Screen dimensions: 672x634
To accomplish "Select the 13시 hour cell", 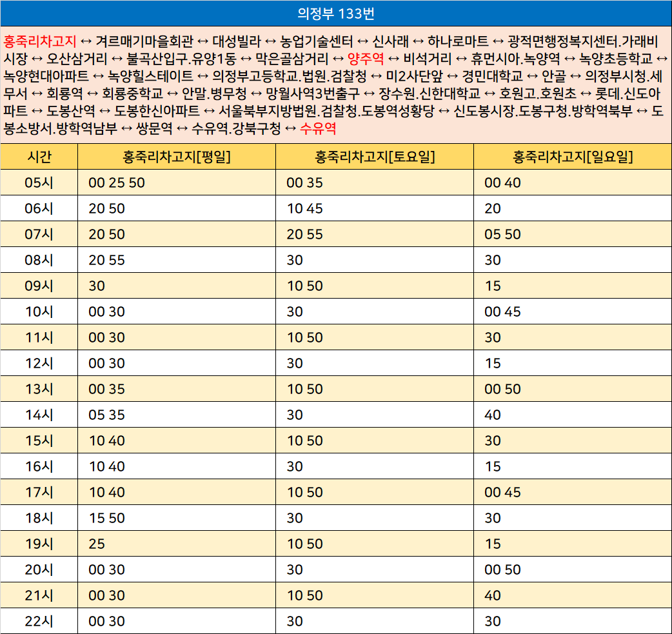I will coord(39,389).
